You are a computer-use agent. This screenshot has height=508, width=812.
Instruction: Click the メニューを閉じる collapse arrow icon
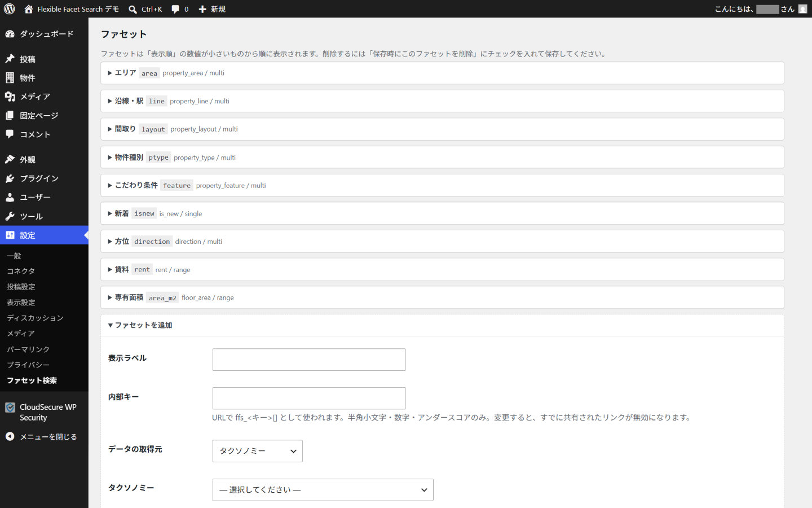[10, 436]
